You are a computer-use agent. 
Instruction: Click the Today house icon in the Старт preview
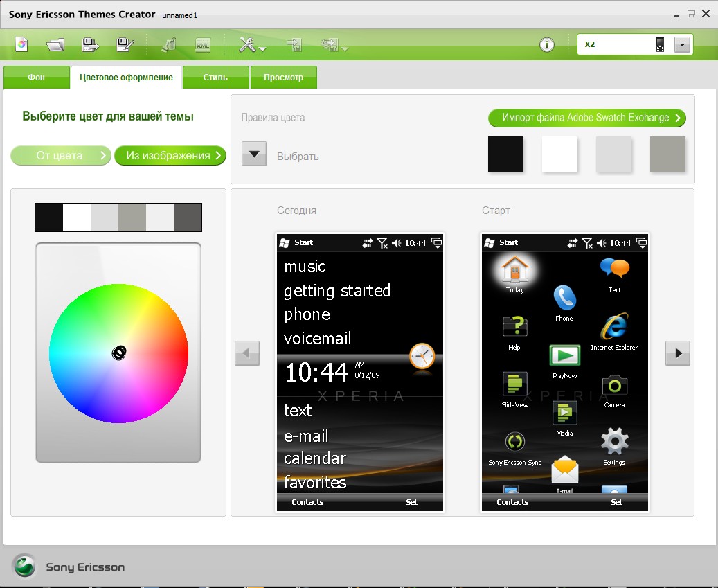[x=515, y=269]
